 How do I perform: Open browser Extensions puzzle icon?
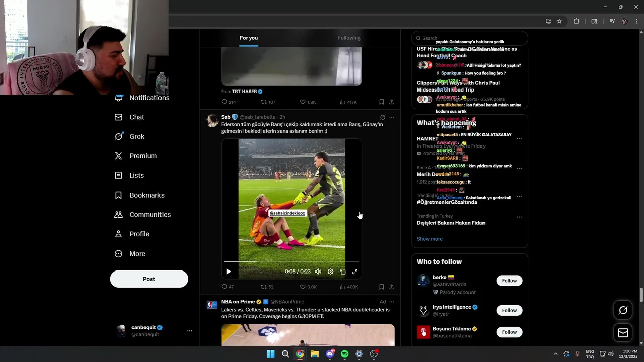click(577, 21)
